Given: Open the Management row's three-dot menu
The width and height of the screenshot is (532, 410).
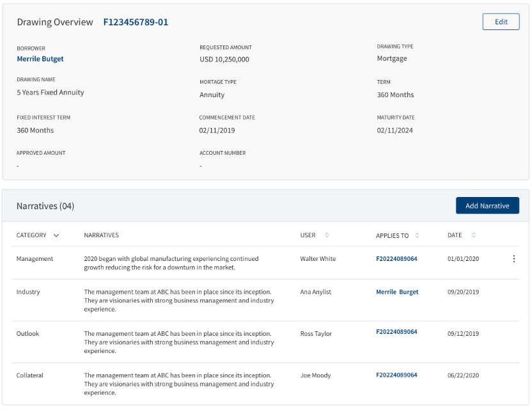Looking at the screenshot, I should pyautogui.click(x=513, y=258).
